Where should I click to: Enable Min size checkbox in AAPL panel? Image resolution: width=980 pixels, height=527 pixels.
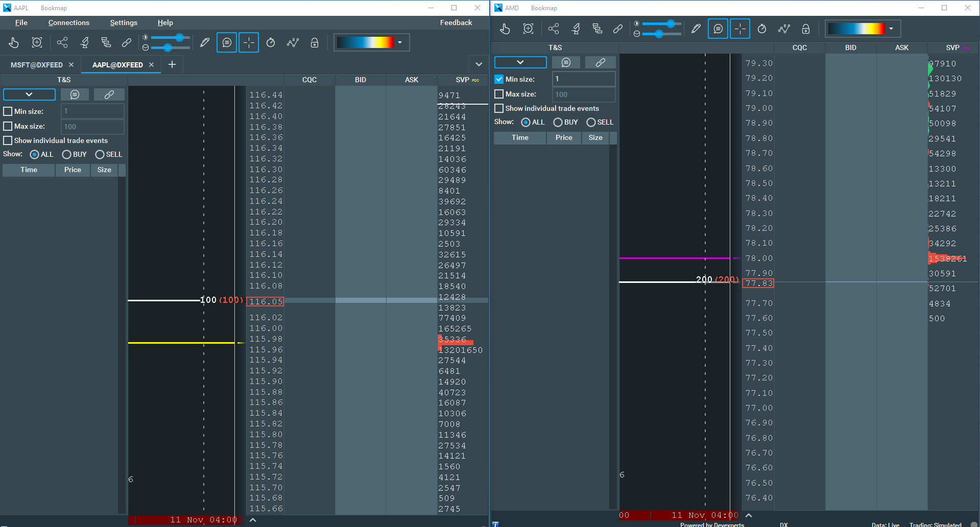(x=8, y=111)
